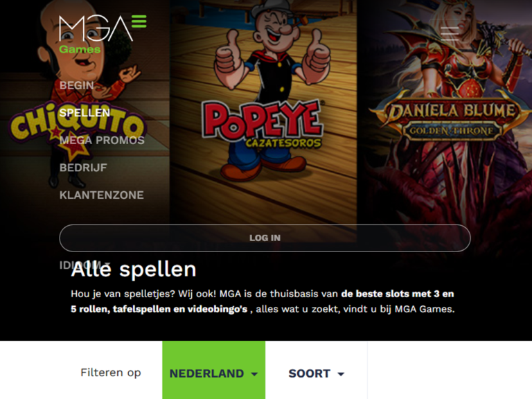Open the hamburger menu icon at top right
This screenshot has height=399, width=532.
[x=450, y=33]
